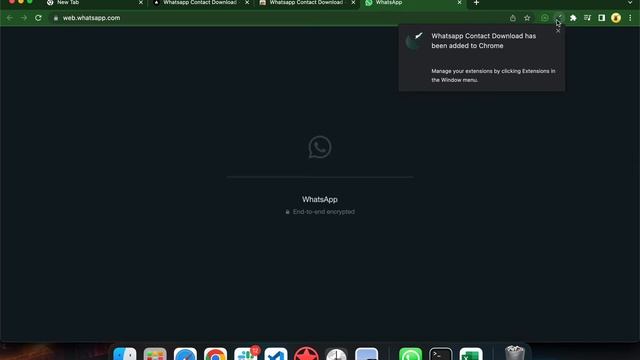Open Slack from the dock
Screen dimensions: 640x360
pos(246,354)
